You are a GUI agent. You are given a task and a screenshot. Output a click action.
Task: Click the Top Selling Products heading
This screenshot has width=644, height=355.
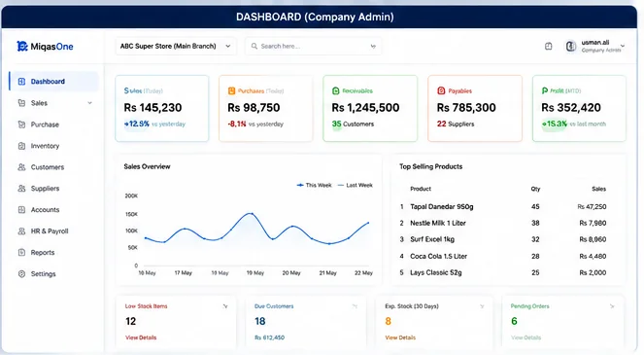(x=431, y=166)
